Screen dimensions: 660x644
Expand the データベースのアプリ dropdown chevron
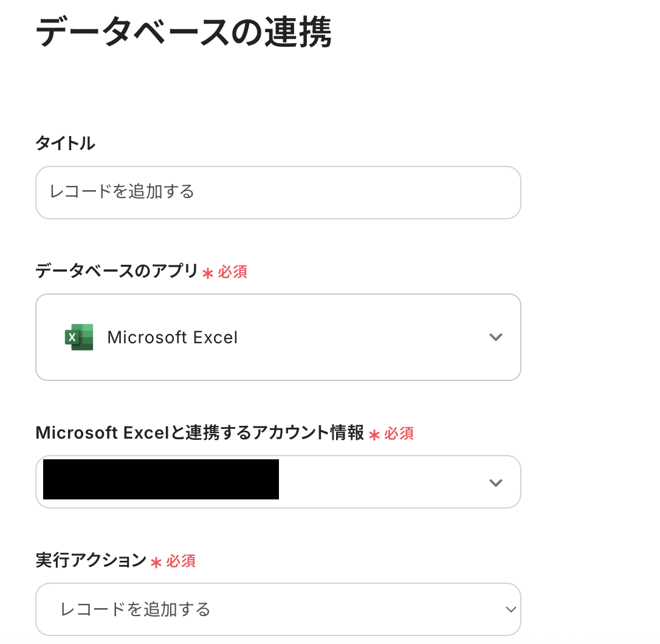tap(496, 337)
